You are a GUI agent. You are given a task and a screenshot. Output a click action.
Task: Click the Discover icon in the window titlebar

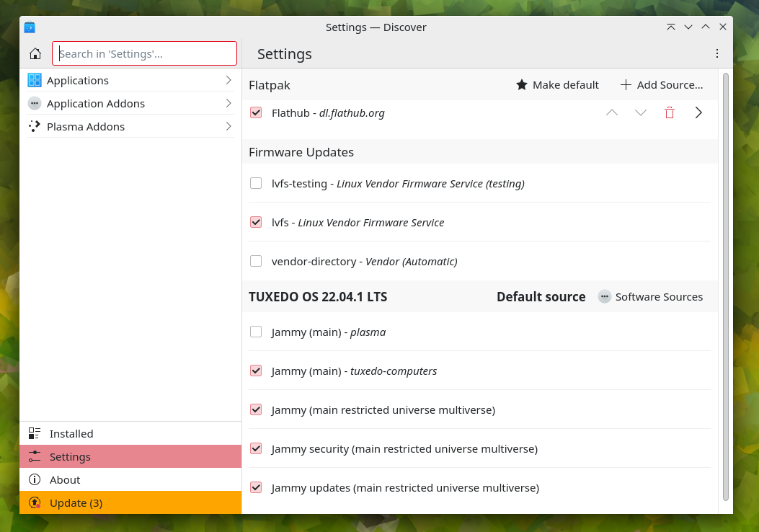point(30,27)
